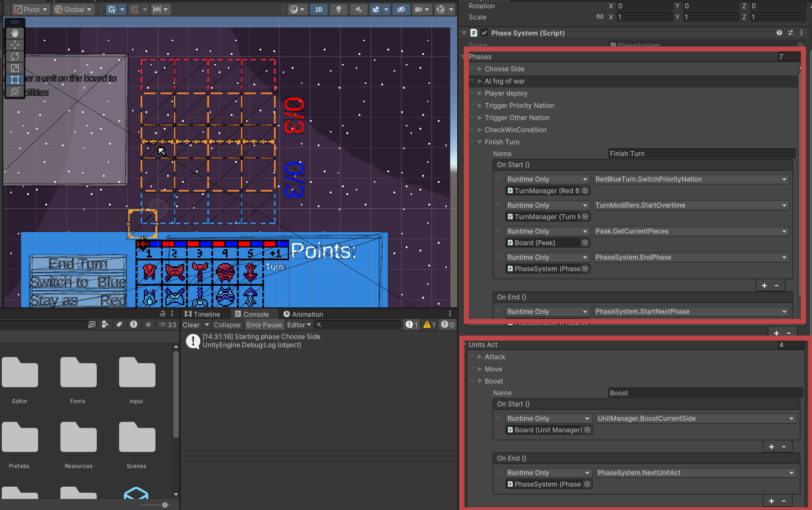Image resolution: width=812 pixels, height=510 pixels.
Task: Click the Collapse button in Console
Action: [x=227, y=325]
